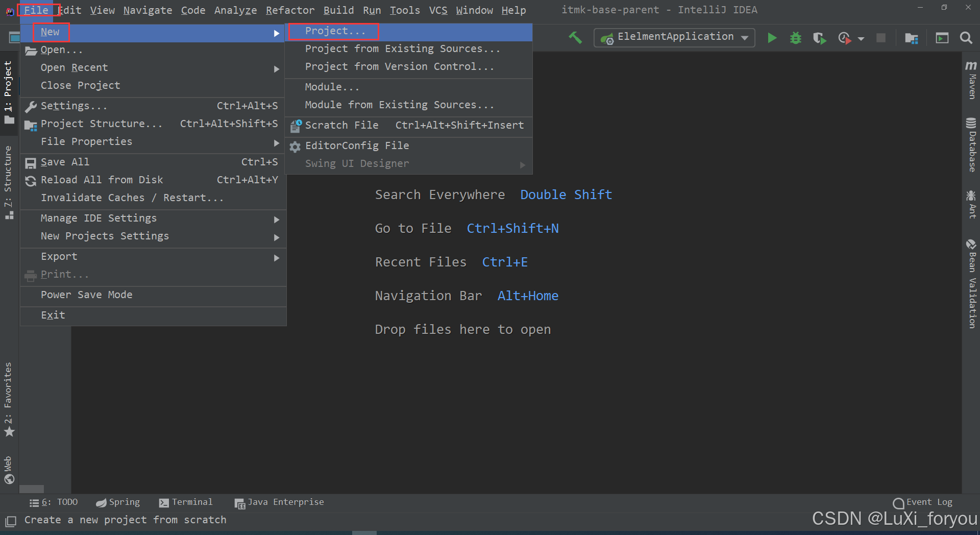This screenshot has width=980, height=535.
Task: Open the TODO tool window
Action: click(54, 502)
